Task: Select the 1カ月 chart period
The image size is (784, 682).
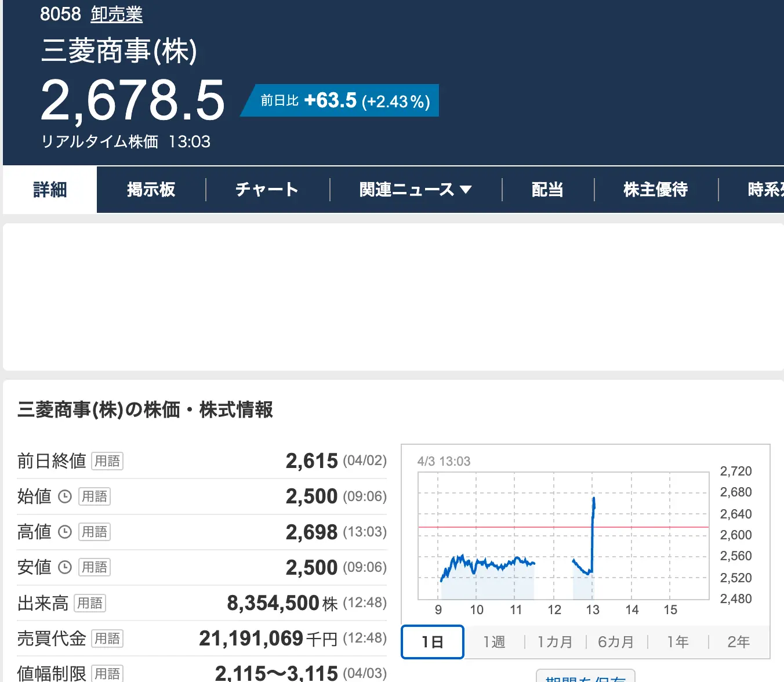Action: click(555, 642)
